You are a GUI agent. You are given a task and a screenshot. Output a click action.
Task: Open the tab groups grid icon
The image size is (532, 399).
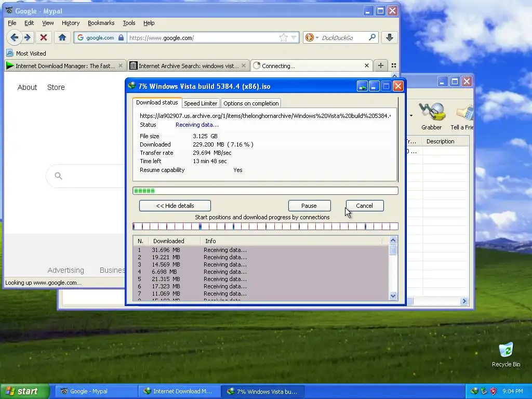coord(394,65)
